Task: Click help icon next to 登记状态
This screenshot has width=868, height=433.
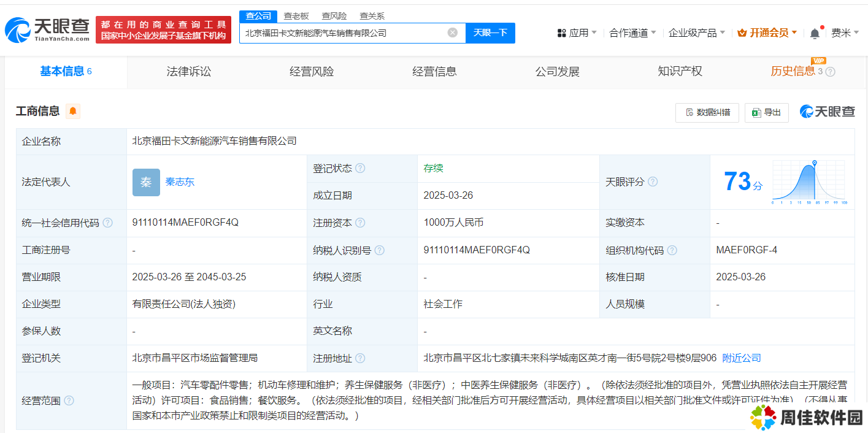Action: pyautogui.click(x=360, y=168)
